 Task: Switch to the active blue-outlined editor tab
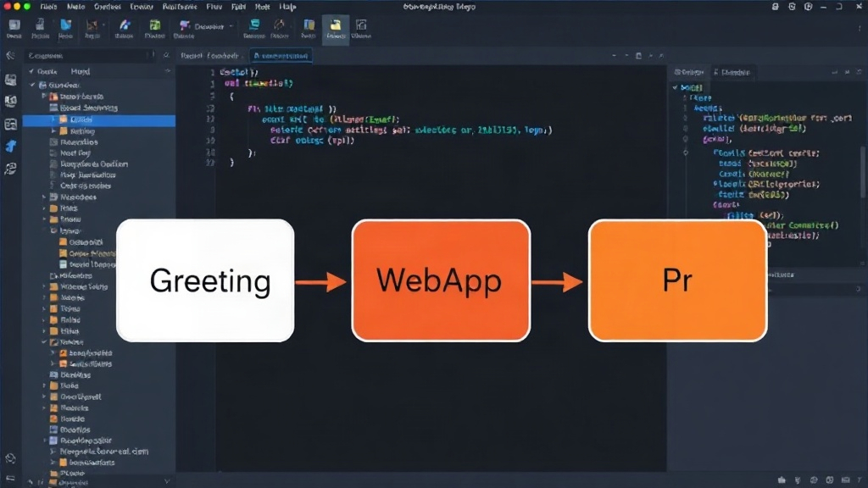pos(281,56)
